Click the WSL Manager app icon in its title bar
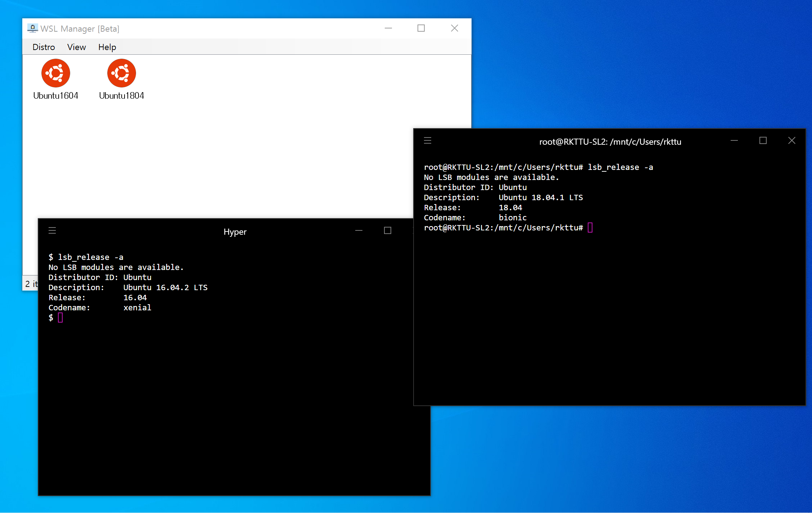 (32, 28)
